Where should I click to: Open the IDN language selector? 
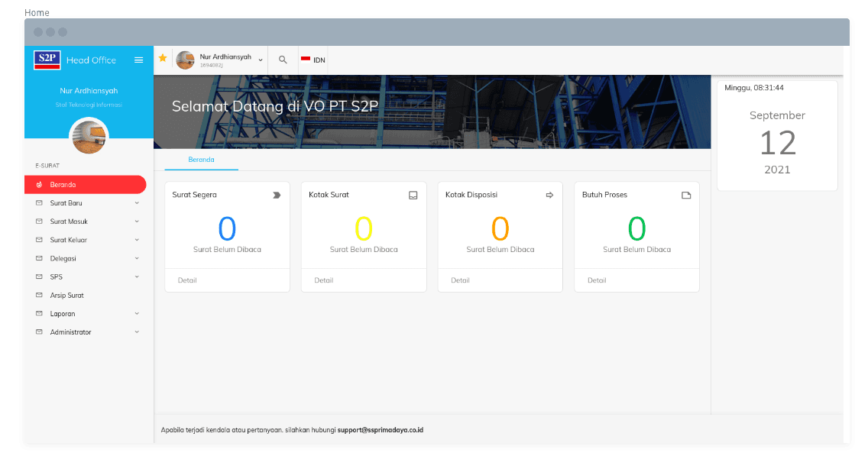[x=313, y=60]
